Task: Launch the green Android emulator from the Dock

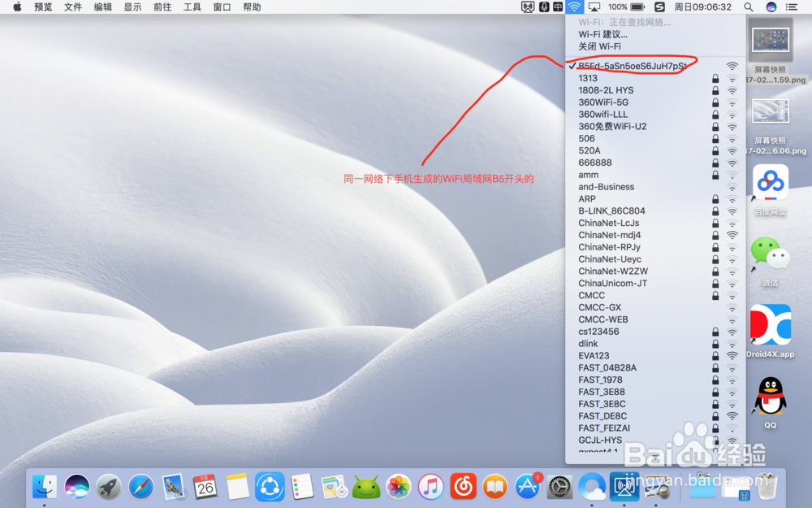Action: coord(366,488)
